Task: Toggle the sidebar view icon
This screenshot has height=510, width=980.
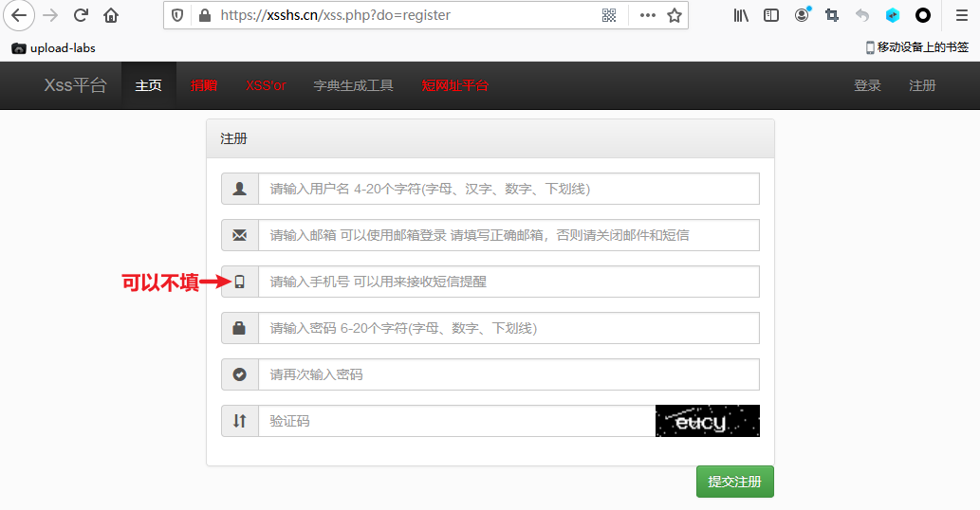Action: [x=771, y=15]
